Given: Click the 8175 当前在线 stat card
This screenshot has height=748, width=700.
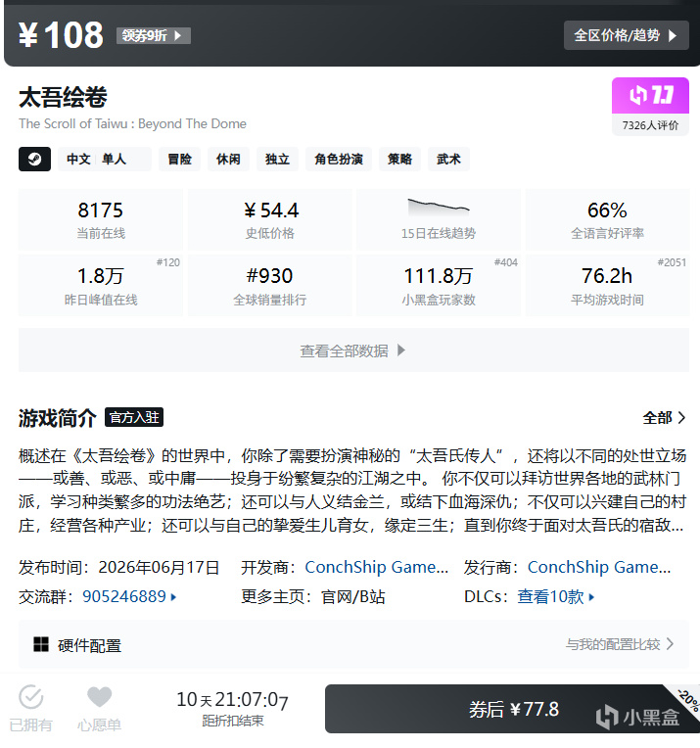Looking at the screenshot, I should (101, 219).
